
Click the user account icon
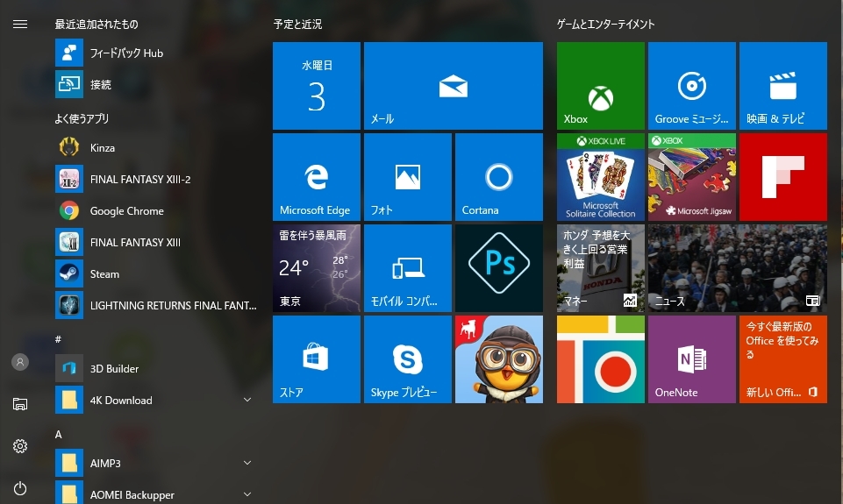[20, 362]
